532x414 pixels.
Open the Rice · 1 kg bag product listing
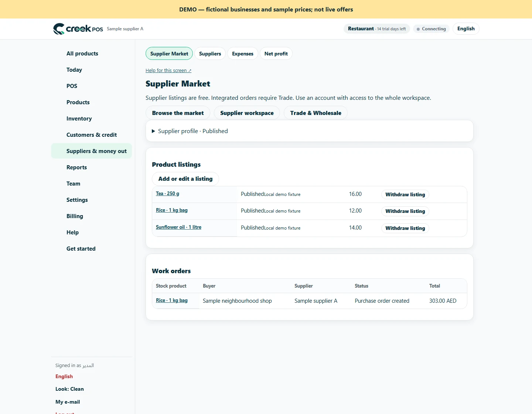pos(172,210)
